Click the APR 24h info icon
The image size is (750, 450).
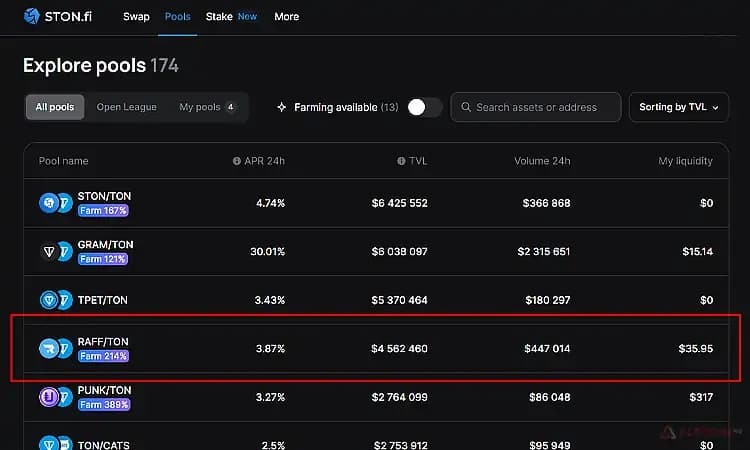[x=236, y=161]
